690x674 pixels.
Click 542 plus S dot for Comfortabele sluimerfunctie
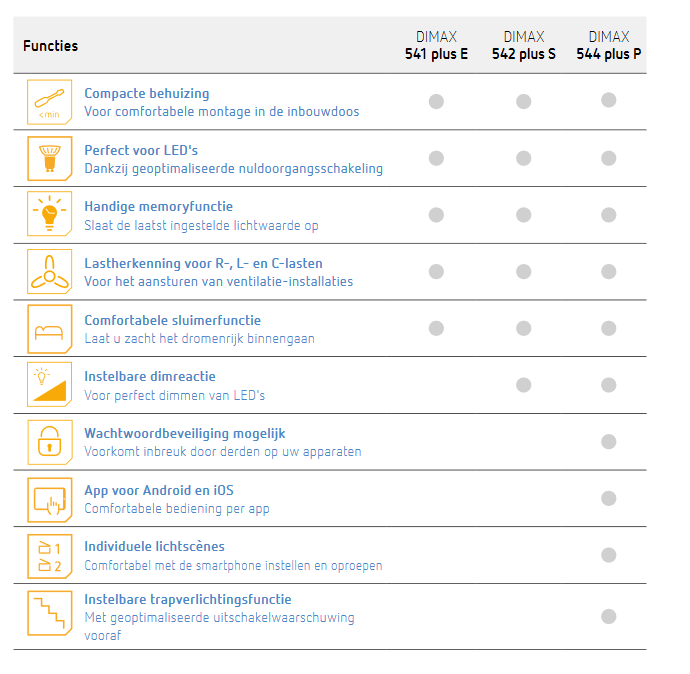click(523, 328)
